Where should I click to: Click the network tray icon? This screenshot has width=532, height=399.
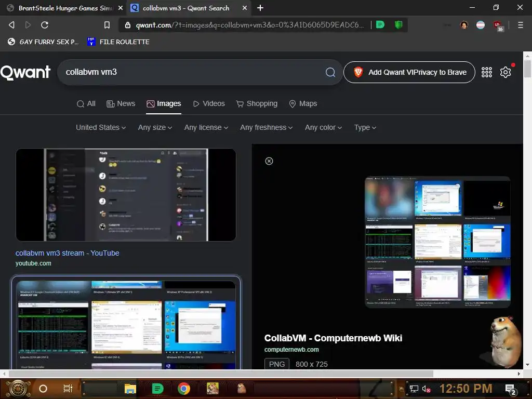[x=414, y=389]
